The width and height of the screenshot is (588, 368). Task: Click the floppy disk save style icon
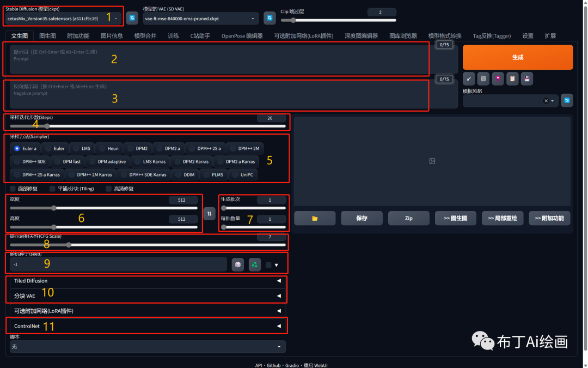(526, 79)
